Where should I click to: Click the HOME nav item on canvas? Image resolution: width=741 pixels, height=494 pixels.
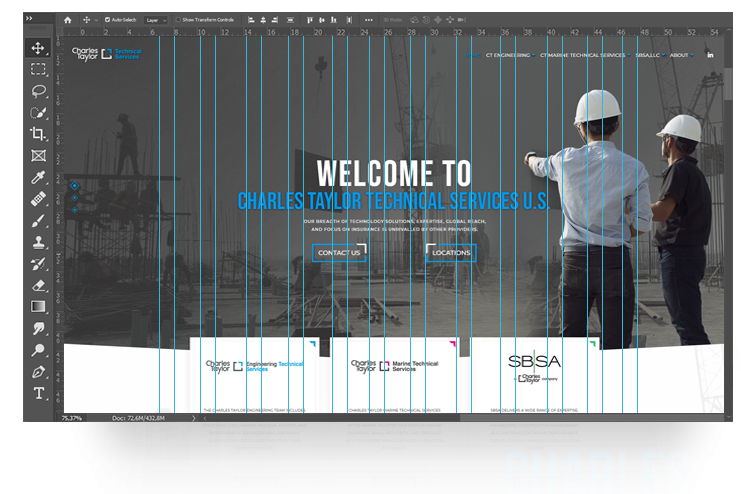pos(473,55)
